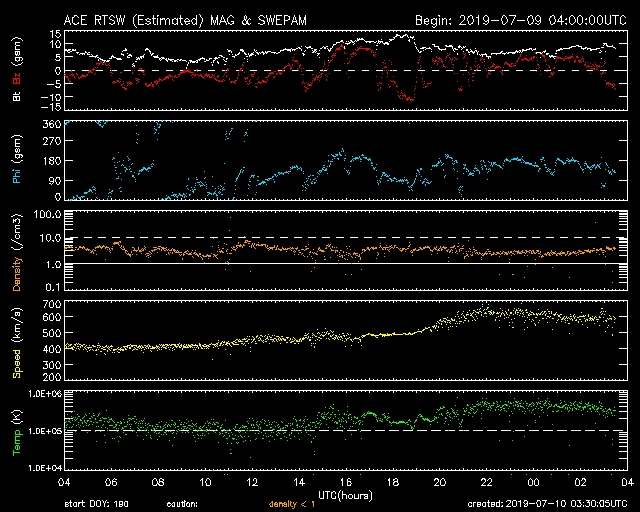Click the Phi (gsm) axis label
Viewport: 640px width, 512px height.
(17, 164)
